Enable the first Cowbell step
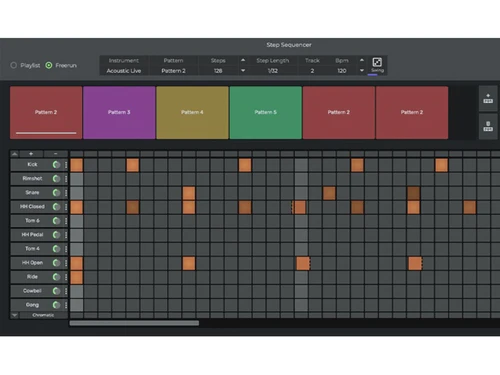 [x=76, y=291]
